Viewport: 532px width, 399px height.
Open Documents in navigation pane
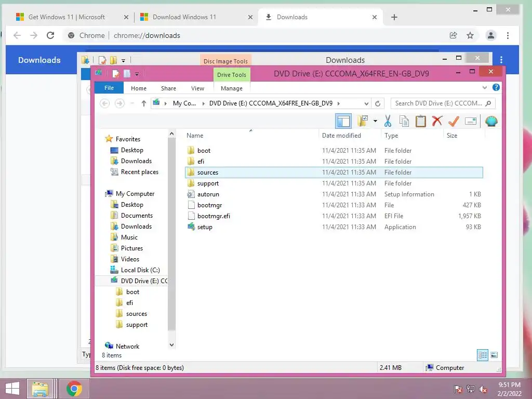point(137,216)
